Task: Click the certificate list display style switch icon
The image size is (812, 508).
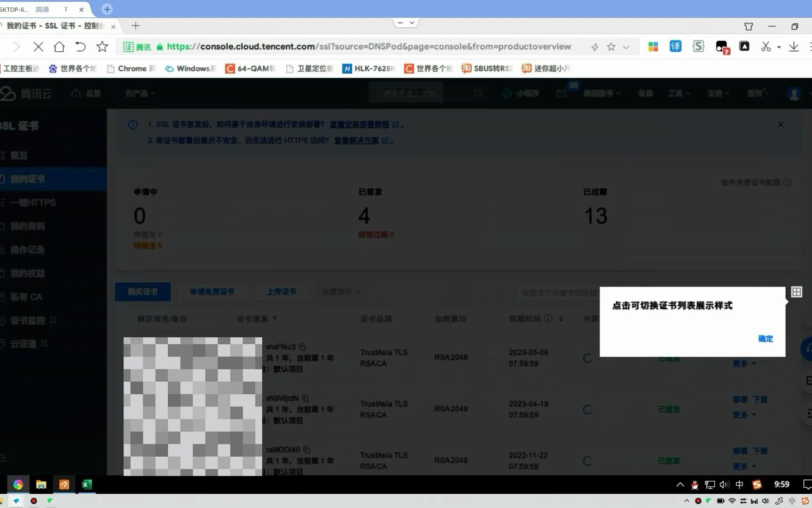Action: (796, 292)
